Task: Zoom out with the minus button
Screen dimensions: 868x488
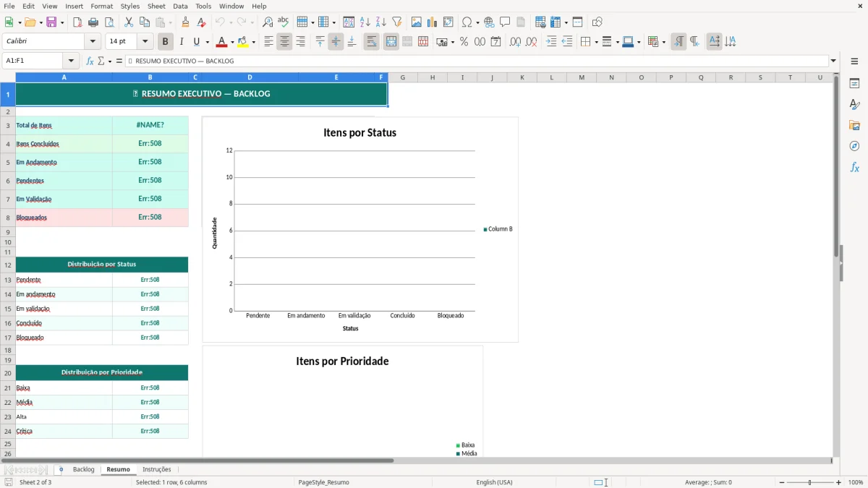Action: point(782,482)
